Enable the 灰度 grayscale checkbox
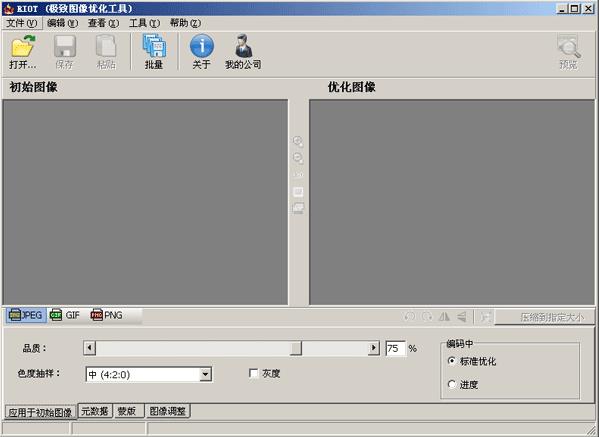The height and width of the screenshot is (437, 599). pyautogui.click(x=253, y=373)
